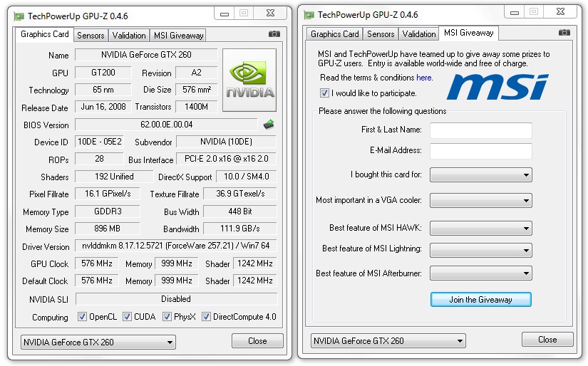Open Validation tab in right window
The image size is (588, 366).
pyautogui.click(x=419, y=34)
